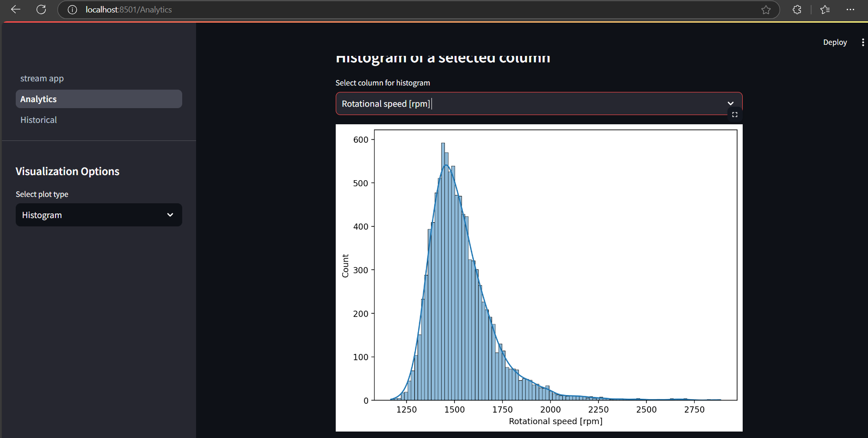Reload the current browser page

click(41, 9)
